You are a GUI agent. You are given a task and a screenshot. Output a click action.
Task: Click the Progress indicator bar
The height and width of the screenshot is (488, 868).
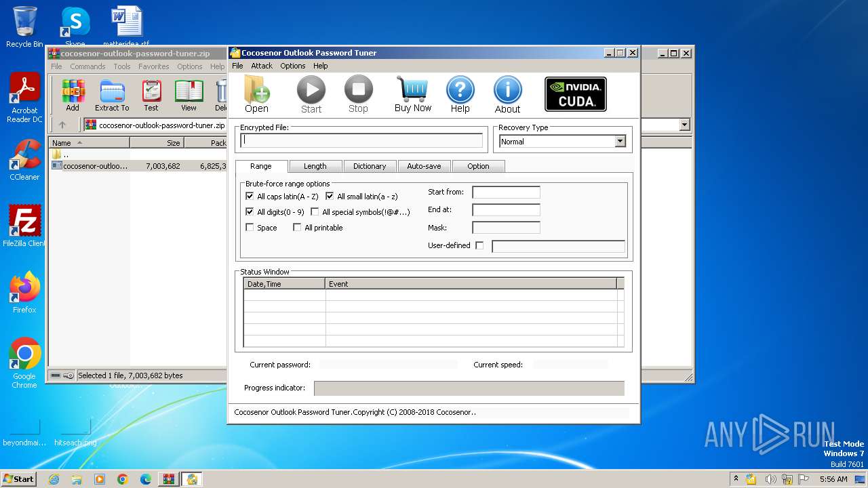[469, 388]
